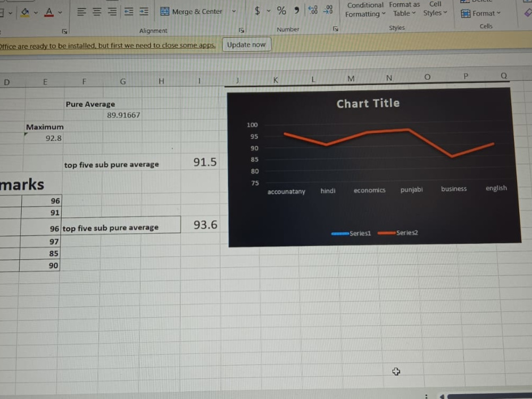The width and height of the screenshot is (532, 399).
Task: Click the Update now button
Action: pos(246,45)
